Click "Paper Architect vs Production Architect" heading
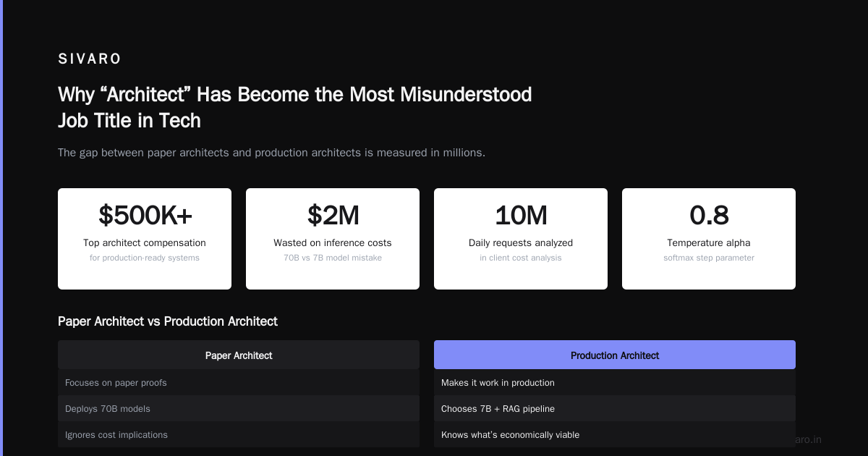The height and width of the screenshot is (456, 868). [168, 321]
